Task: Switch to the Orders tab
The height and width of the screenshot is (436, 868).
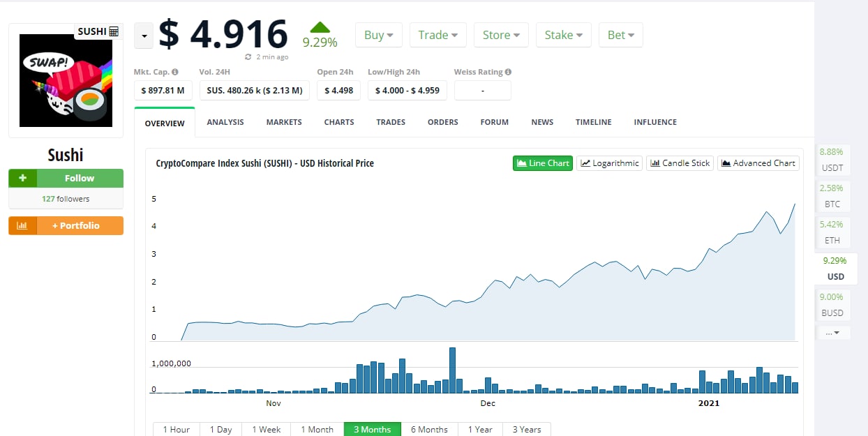Action: [x=443, y=122]
